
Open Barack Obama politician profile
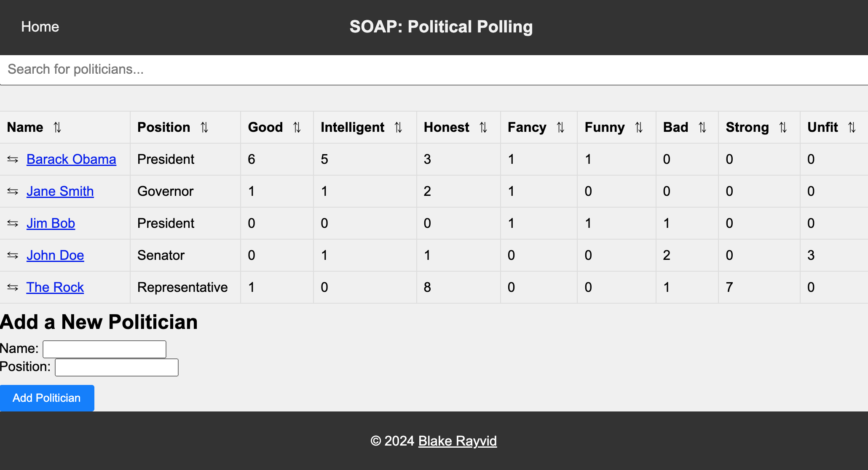71,159
